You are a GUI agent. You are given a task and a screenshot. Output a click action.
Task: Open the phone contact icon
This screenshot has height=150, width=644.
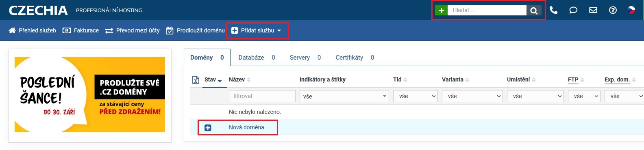click(x=553, y=10)
